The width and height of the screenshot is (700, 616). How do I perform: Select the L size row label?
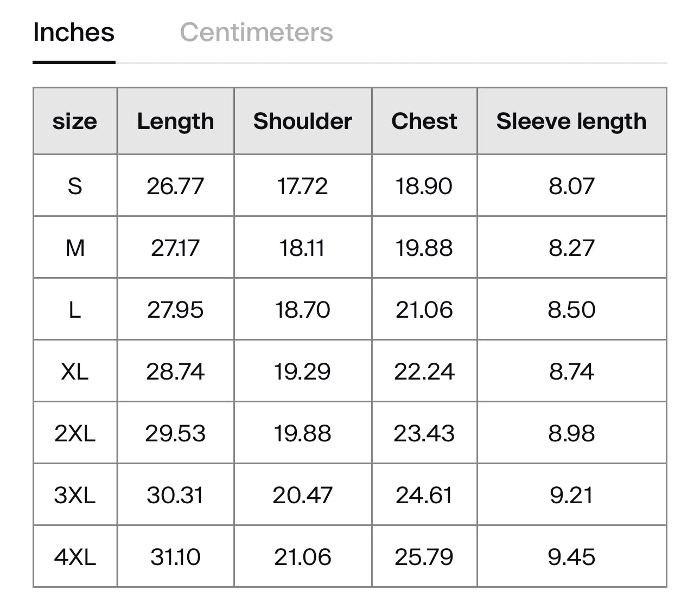(x=75, y=310)
